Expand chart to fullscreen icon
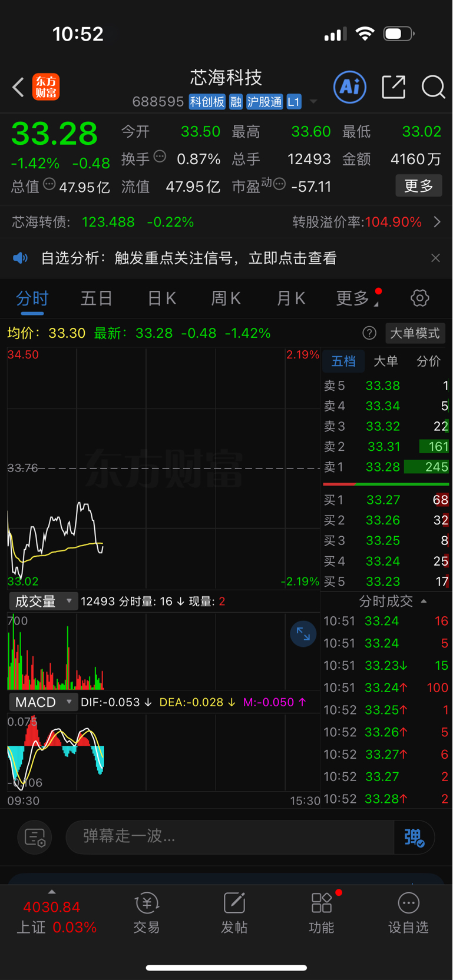The width and height of the screenshot is (453, 980). [303, 634]
